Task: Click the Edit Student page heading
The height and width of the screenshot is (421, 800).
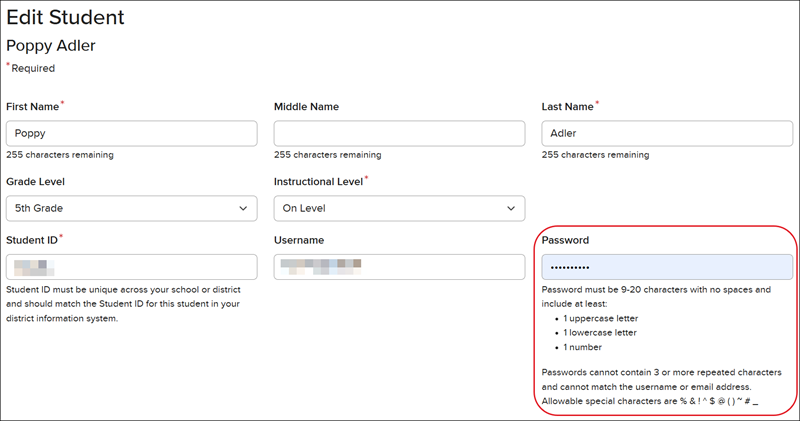Action: 66,17
